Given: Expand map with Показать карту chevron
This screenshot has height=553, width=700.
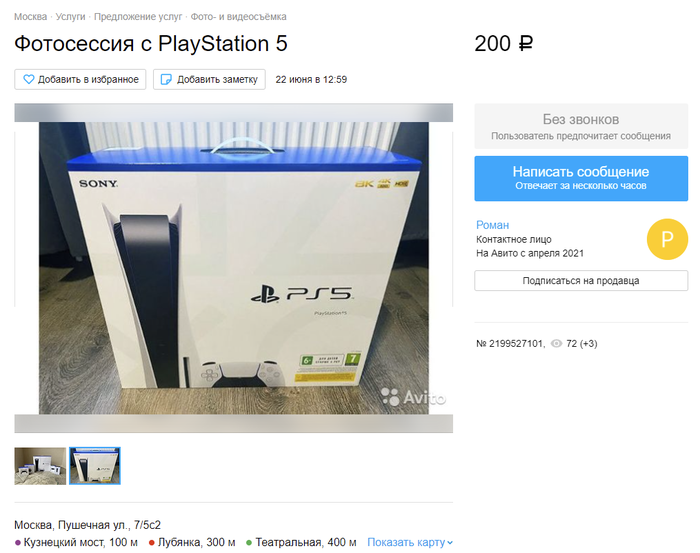Looking at the screenshot, I should (x=450, y=543).
